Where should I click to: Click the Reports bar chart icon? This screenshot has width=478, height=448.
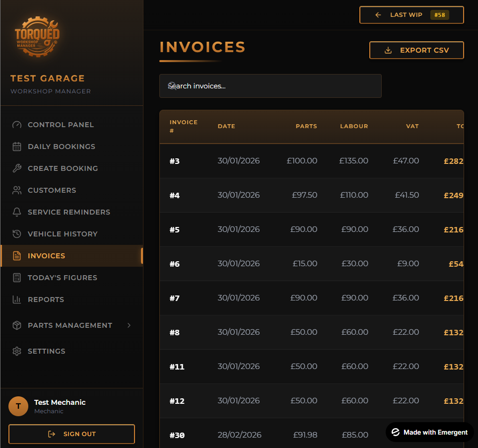coord(17,299)
